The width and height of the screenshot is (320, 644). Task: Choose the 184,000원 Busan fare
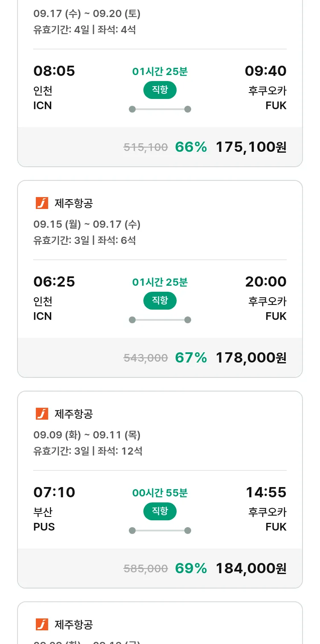(251, 569)
